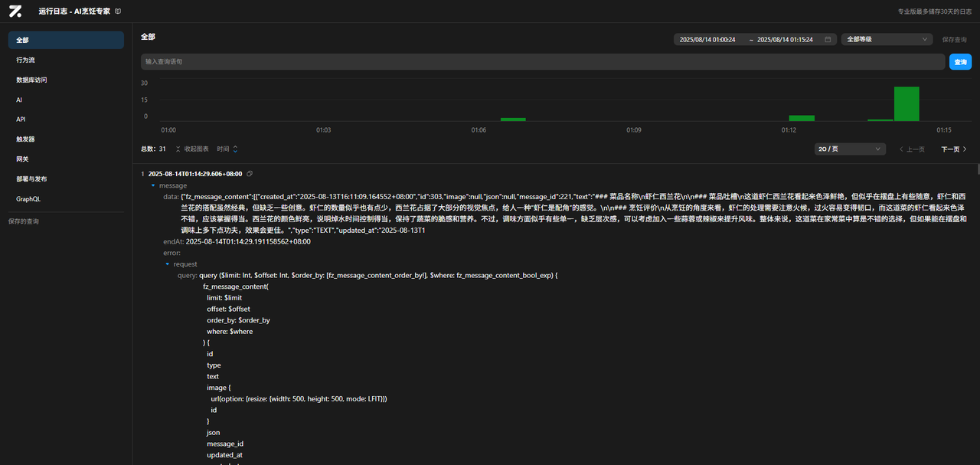The image size is (980, 465).
Task: Click the tallest green bar in chart
Action: 906,103
